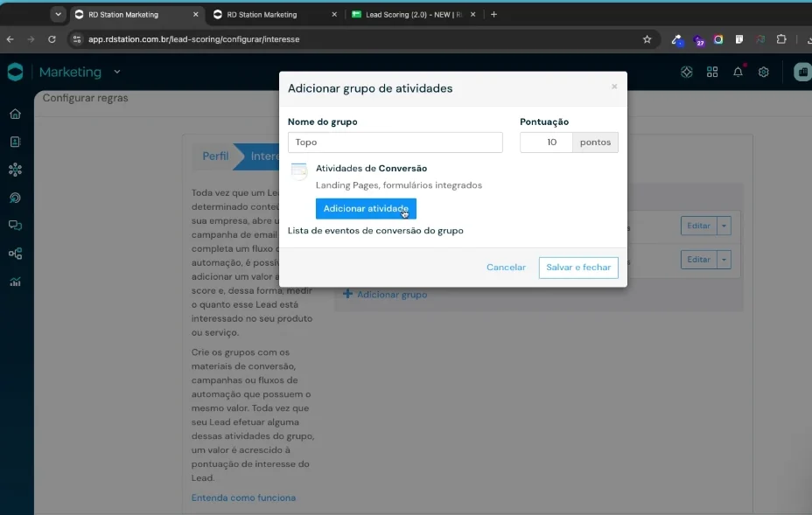Viewport: 812px width, 515px height.
Task: Go forward in browser history
Action: [31, 39]
